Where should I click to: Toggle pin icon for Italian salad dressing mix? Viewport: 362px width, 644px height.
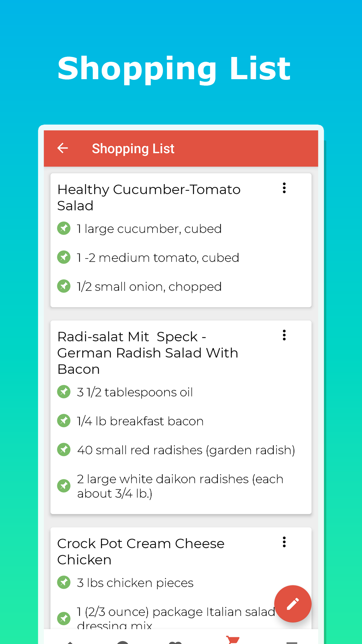[x=64, y=618]
